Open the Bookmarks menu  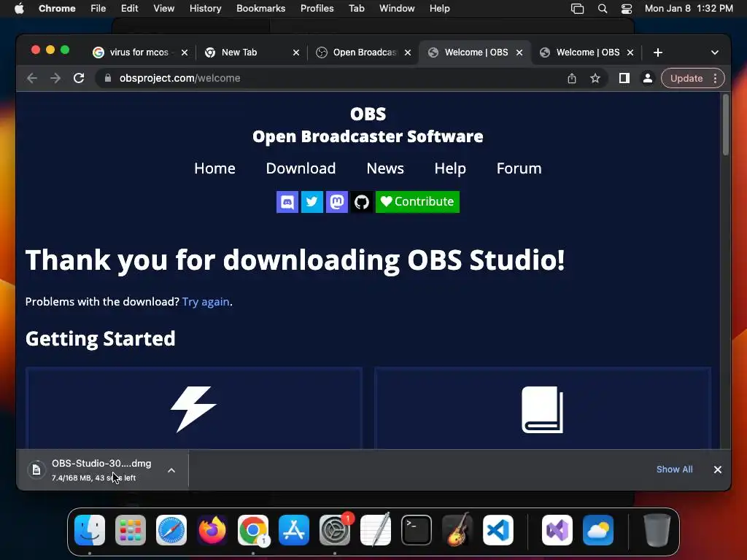point(260,9)
